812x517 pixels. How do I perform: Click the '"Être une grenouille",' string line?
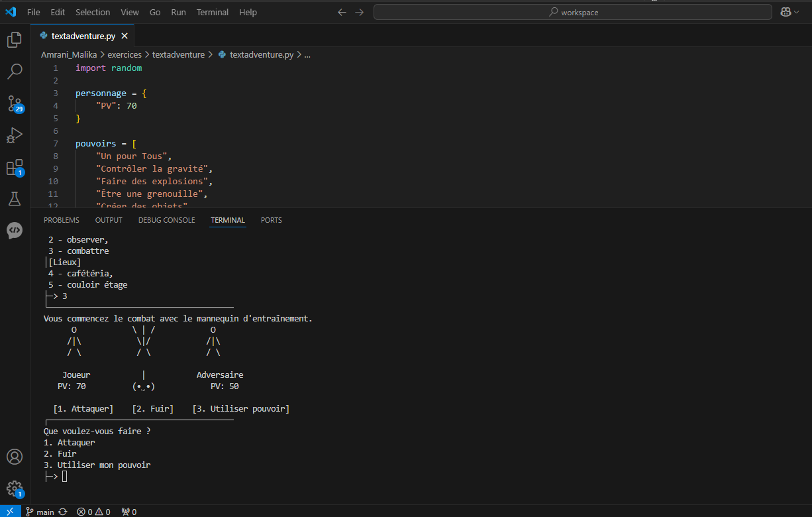pos(152,194)
